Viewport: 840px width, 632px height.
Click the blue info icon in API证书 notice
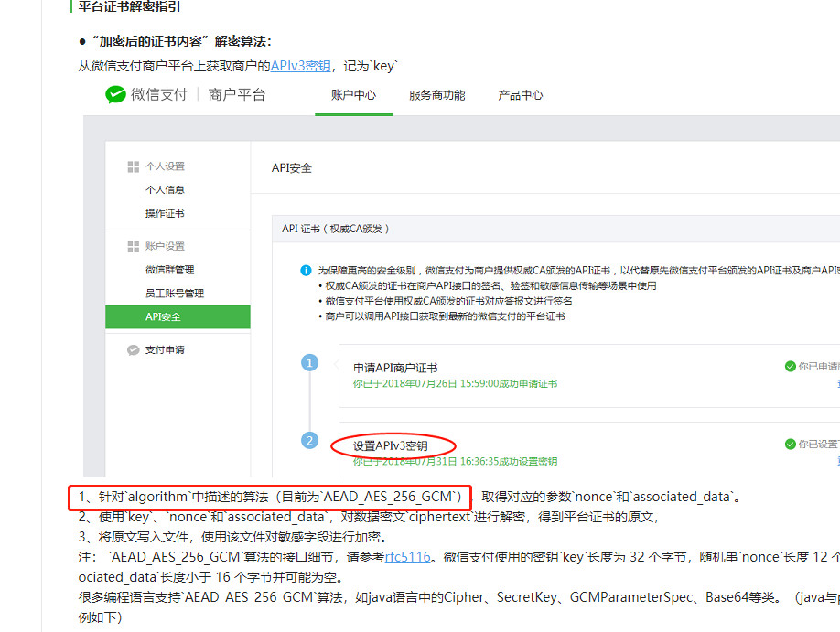click(x=306, y=271)
